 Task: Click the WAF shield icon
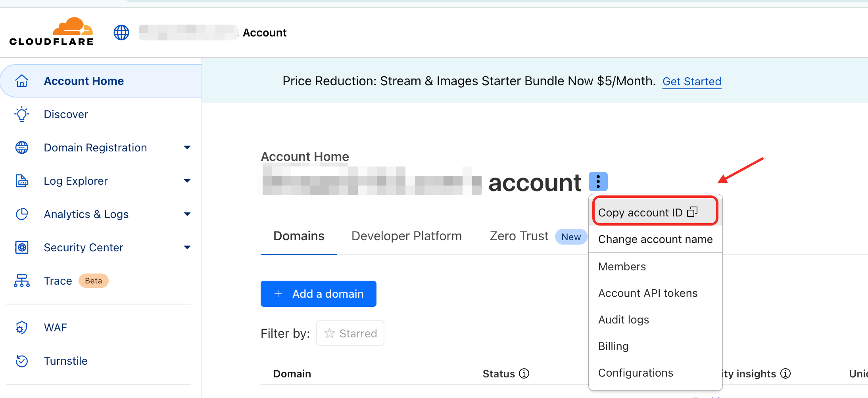coord(22,327)
